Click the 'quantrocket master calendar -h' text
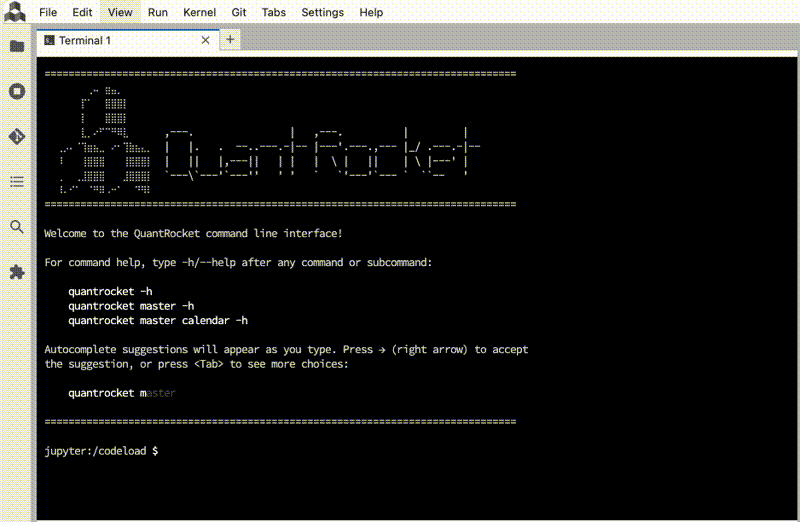 click(158, 320)
